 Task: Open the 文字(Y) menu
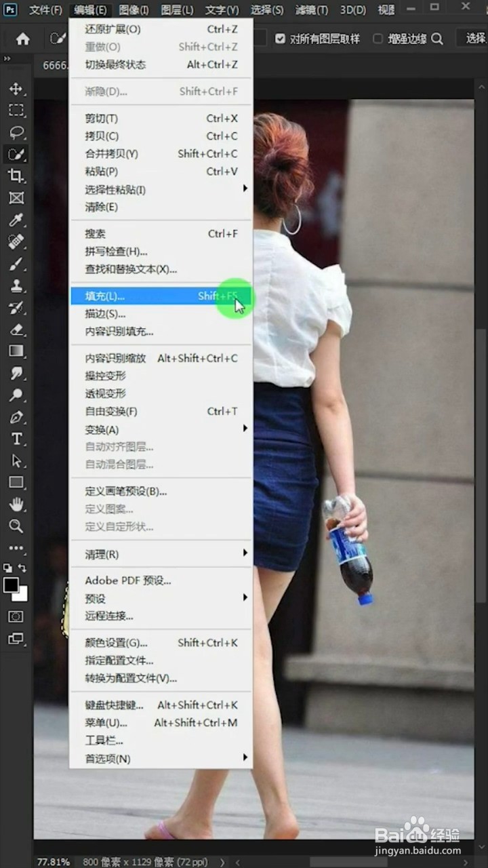click(x=222, y=10)
